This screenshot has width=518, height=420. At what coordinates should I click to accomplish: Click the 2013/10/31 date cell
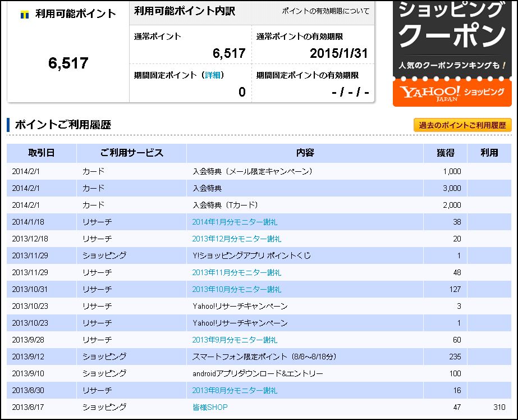tap(30, 289)
